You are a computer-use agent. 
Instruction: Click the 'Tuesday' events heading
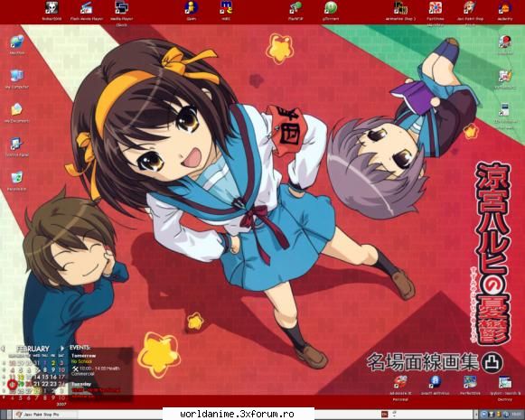pyautogui.click(x=81, y=384)
